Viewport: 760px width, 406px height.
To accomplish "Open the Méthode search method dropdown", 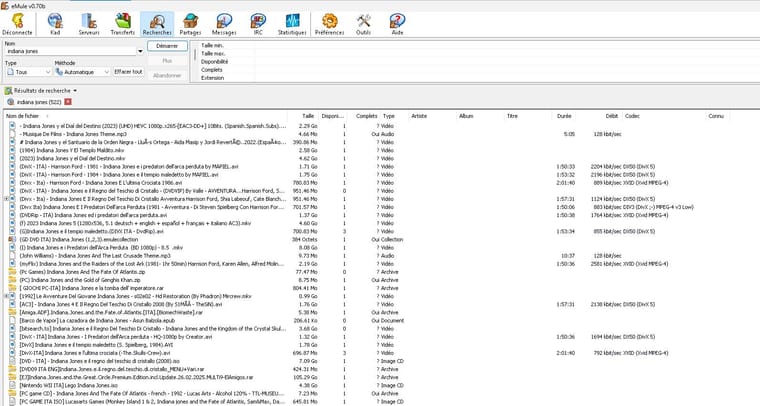I will pyautogui.click(x=103, y=72).
